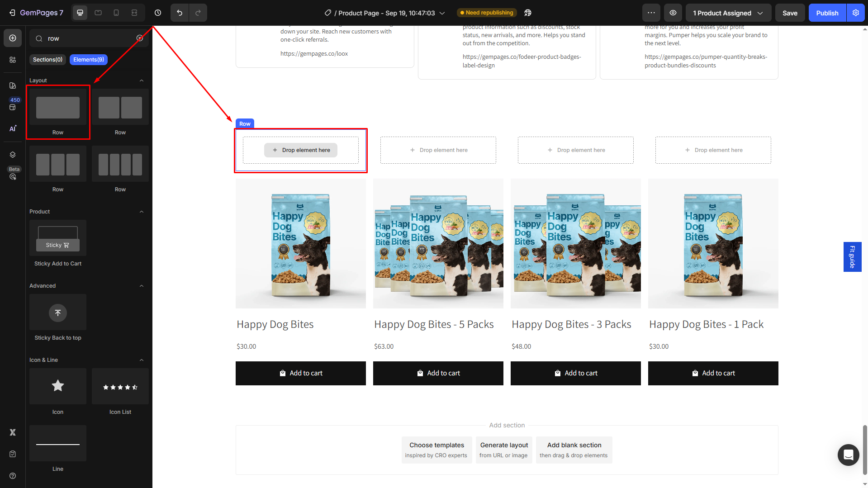Screen dimensions: 868x488
Task: Collapse the Layout section
Action: 142,81
